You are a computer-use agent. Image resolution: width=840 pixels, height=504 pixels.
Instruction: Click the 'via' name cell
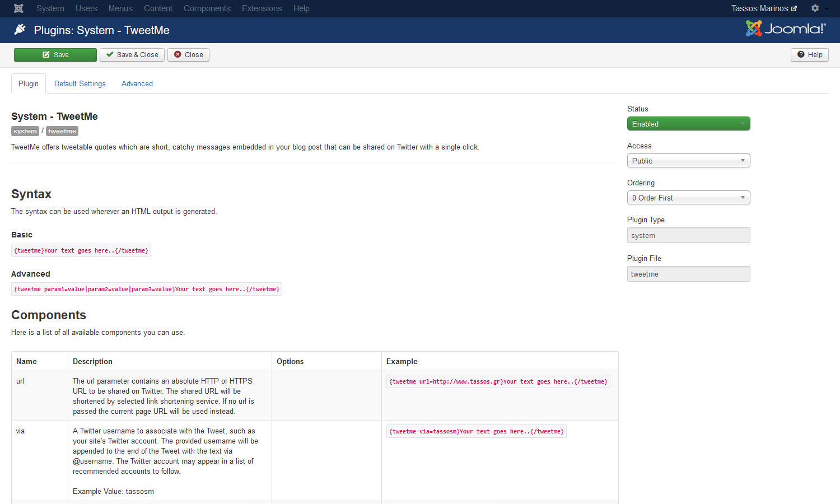40,461
